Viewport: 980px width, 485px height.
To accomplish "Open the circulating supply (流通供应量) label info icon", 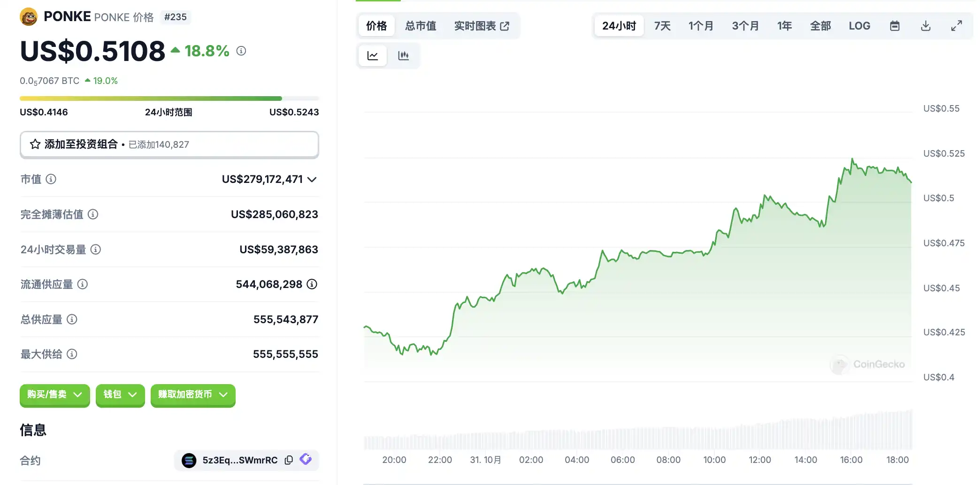I will [83, 284].
